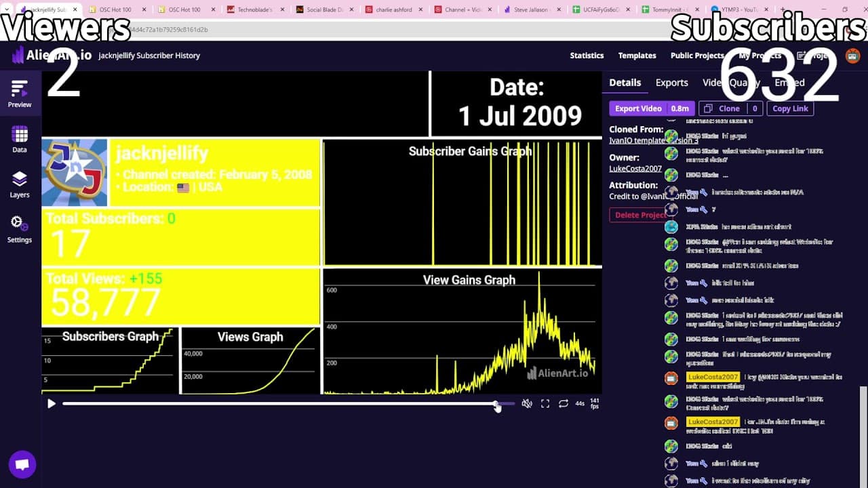Enter fullscreen preview mode
This screenshot has width=868, height=488.
click(545, 404)
